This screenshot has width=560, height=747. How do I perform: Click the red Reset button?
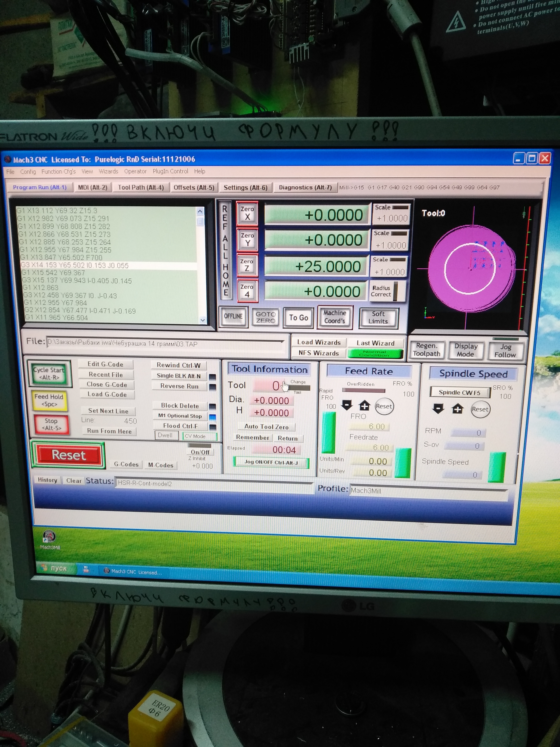coord(69,455)
